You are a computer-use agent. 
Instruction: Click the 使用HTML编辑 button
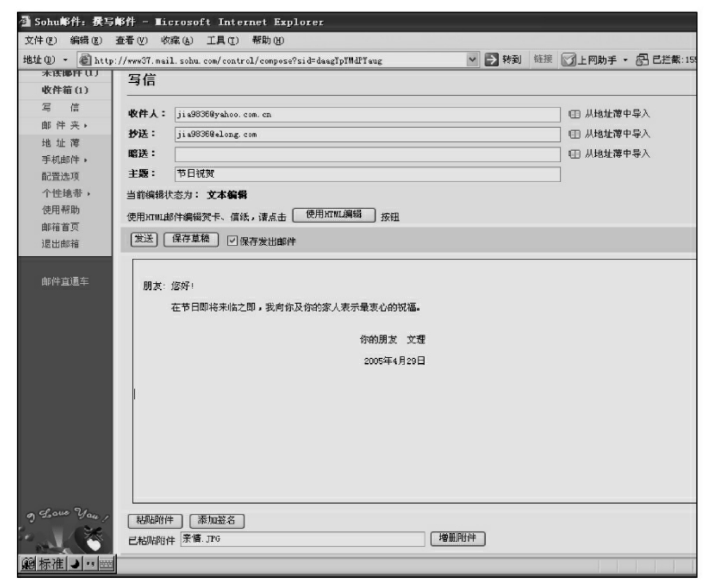click(x=334, y=215)
